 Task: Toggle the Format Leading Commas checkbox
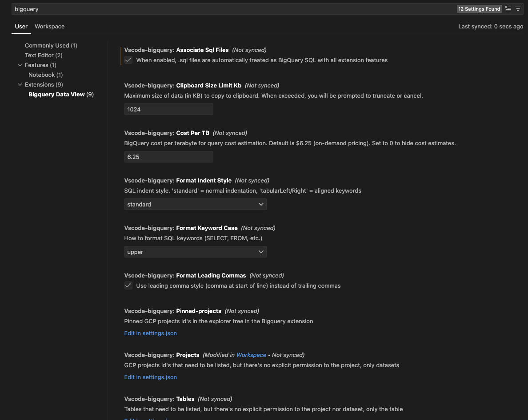click(x=128, y=285)
